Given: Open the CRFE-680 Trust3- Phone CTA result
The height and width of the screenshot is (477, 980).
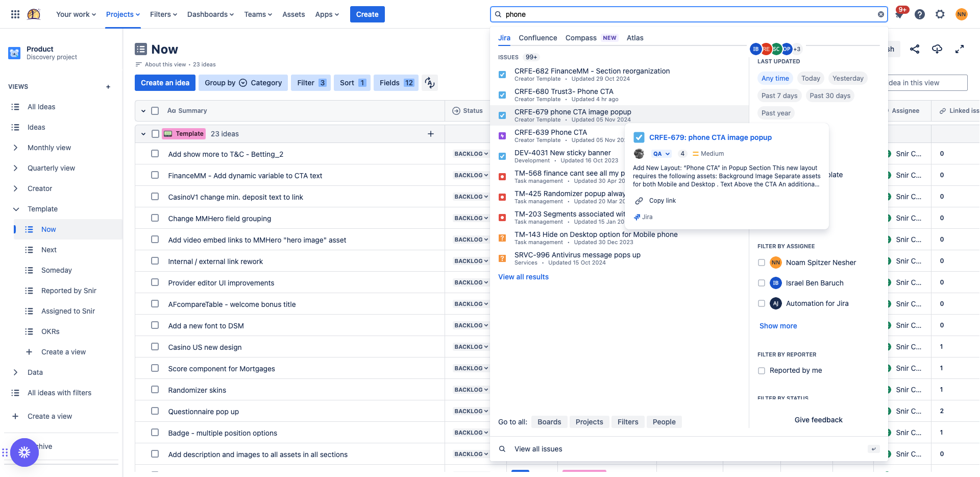Looking at the screenshot, I should coord(619,95).
